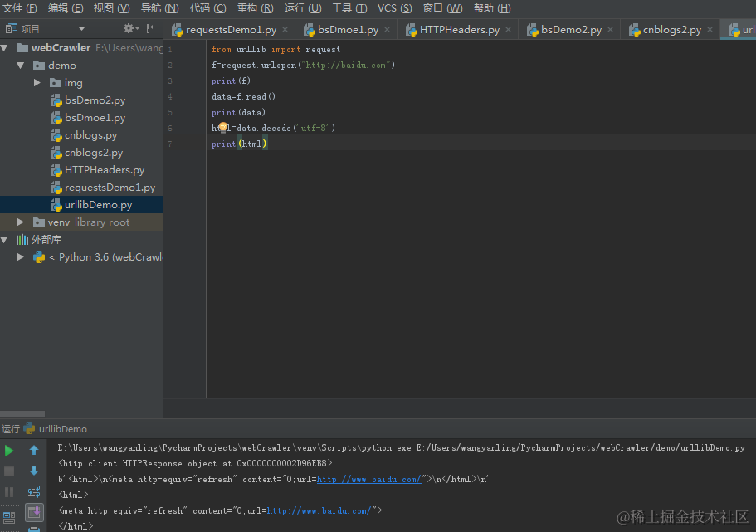This screenshot has width=756, height=532.
Task: Click the 项目 panel title
Action: pos(30,29)
